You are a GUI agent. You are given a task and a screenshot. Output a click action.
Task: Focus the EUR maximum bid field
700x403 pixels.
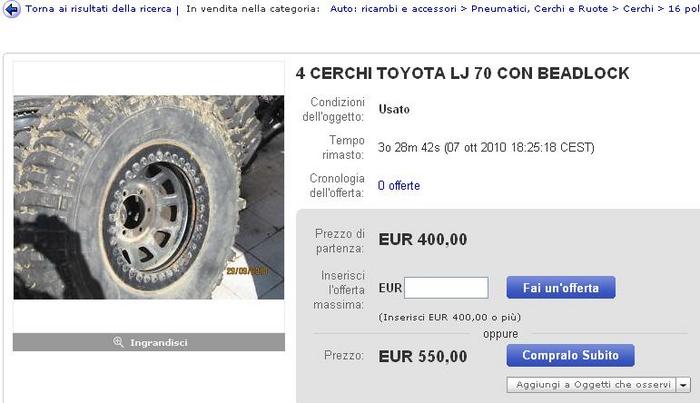click(x=446, y=288)
